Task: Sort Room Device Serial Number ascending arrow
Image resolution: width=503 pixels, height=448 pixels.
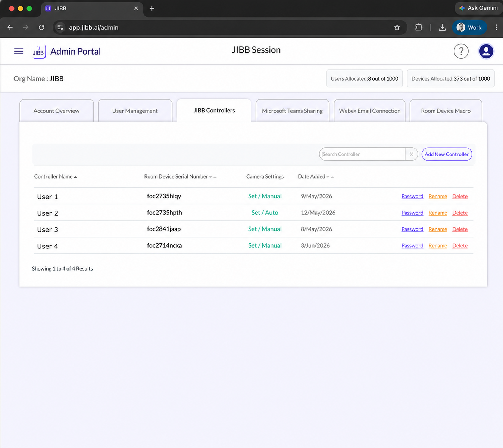Action: click(x=215, y=177)
